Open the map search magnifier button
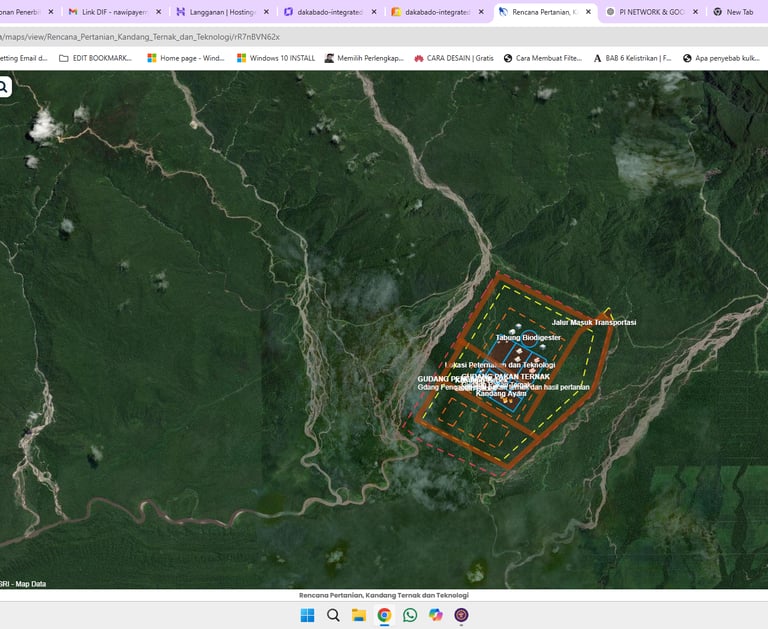 (x=4, y=87)
